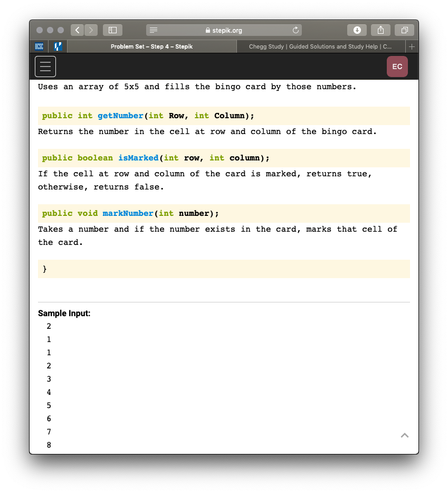Click the markNumber method signature code
This screenshot has height=493, width=448.
(x=130, y=213)
